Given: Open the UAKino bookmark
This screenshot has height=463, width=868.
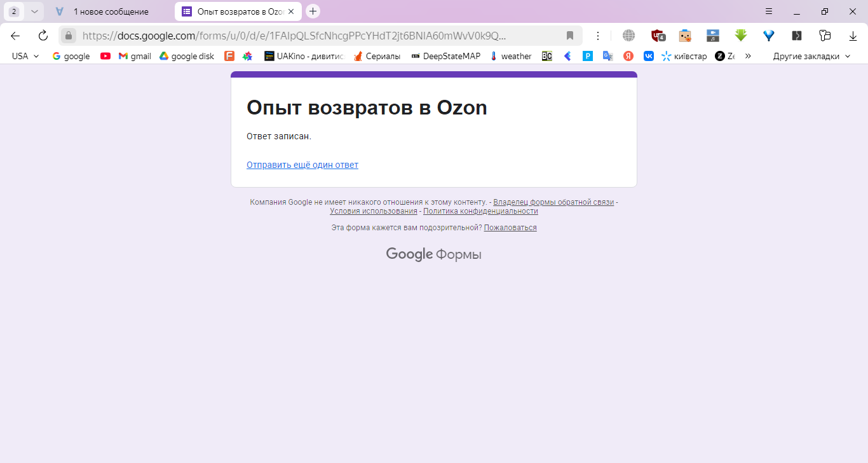Looking at the screenshot, I should (304, 56).
